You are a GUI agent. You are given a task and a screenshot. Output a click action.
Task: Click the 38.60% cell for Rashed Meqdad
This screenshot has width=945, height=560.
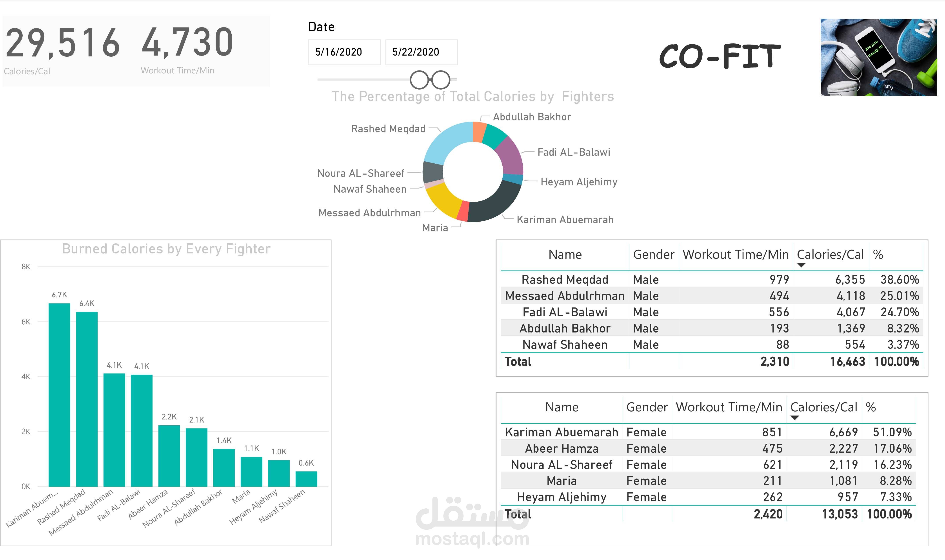899,280
